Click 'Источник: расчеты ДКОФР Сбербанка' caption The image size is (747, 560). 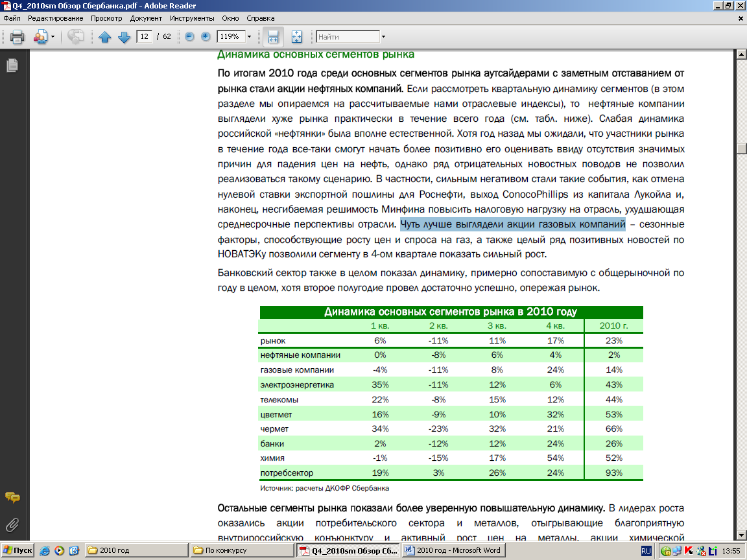[x=324, y=488]
